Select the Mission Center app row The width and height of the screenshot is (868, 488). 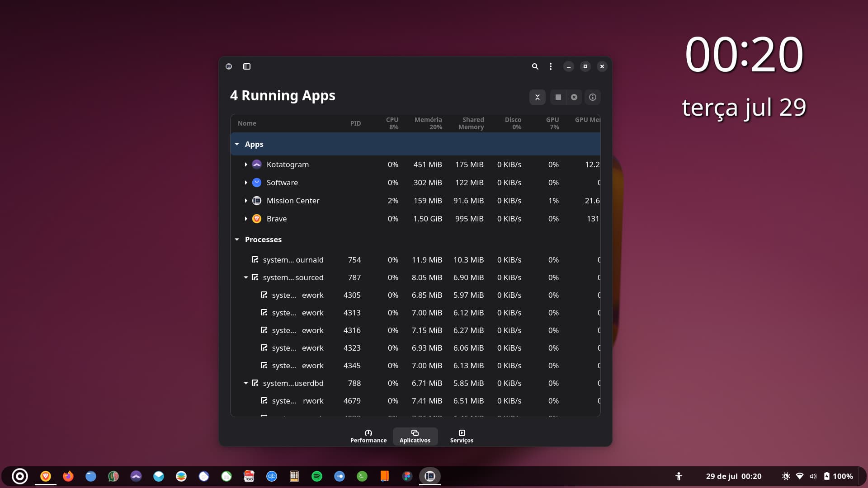tap(293, 201)
